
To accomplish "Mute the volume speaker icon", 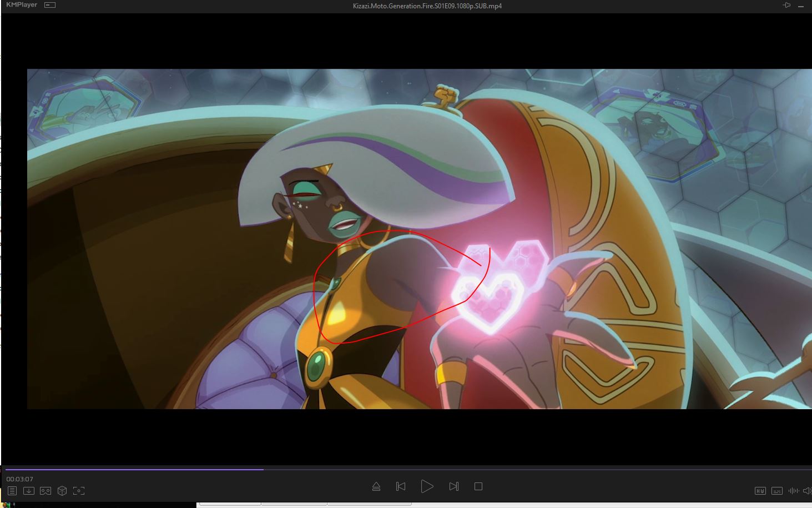I will [807, 491].
